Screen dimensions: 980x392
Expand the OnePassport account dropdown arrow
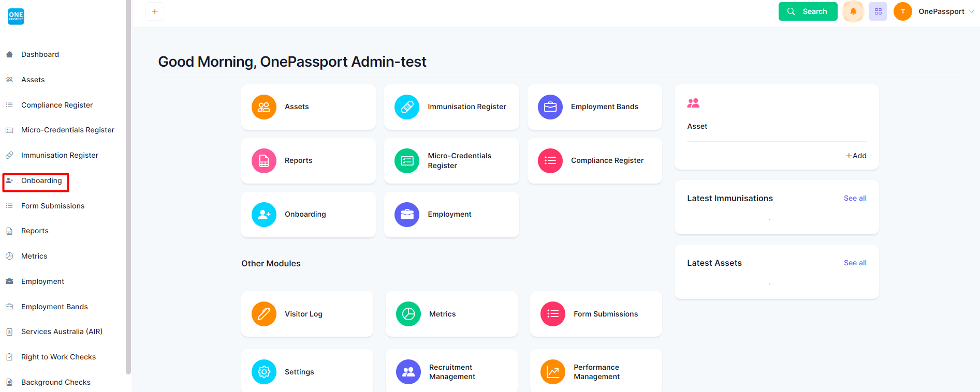[x=971, y=11]
